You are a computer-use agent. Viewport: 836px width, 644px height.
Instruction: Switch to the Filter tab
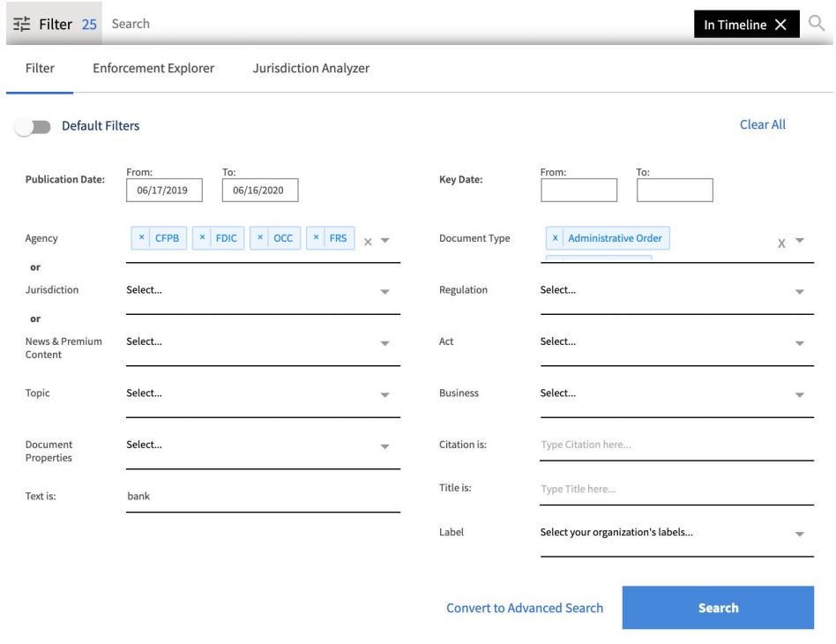pos(40,68)
